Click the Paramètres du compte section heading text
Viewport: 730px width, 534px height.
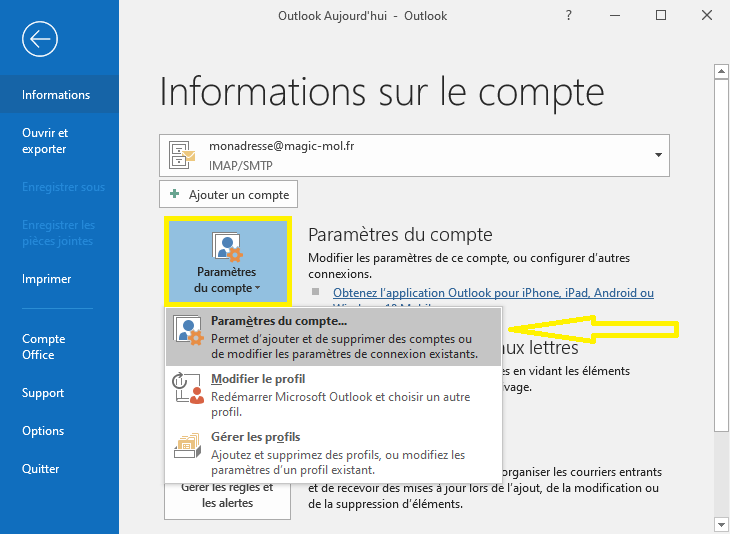(400, 235)
